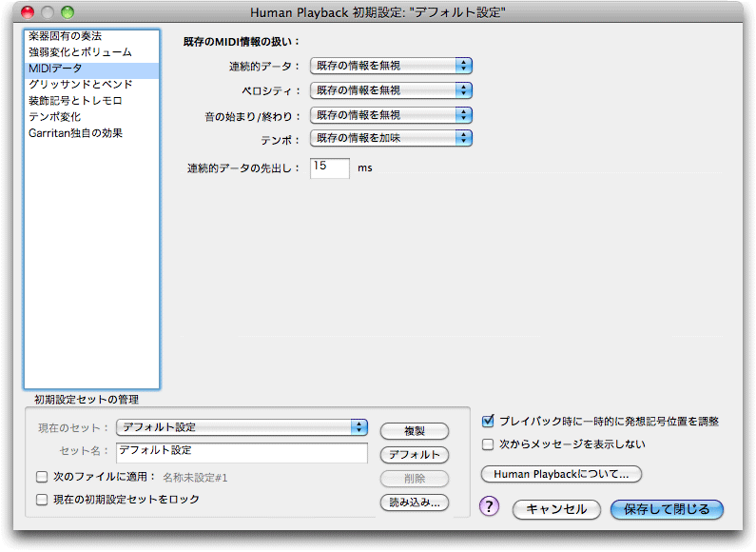Click the 連続的データの先出し ms field
Viewport: 756px width, 552px height.
point(330,168)
